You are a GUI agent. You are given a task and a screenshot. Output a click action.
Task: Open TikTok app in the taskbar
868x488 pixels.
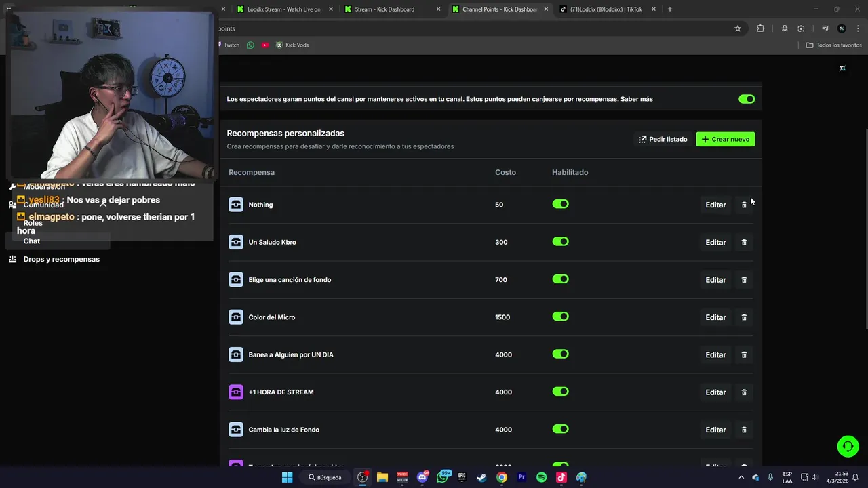click(x=561, y=477)
